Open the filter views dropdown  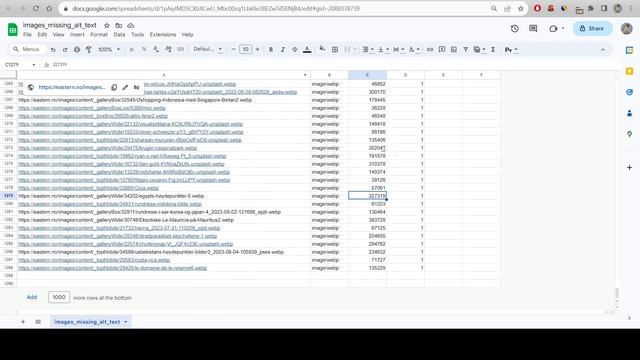click(x=479, y=49)
